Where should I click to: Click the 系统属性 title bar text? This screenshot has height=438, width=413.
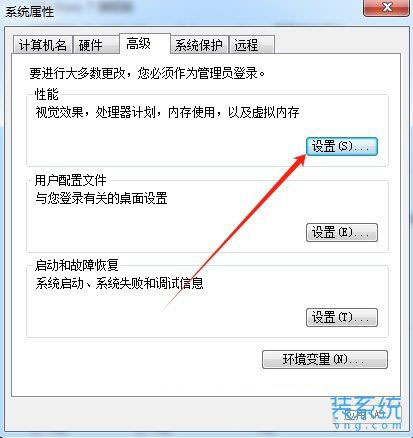click(29, 12)
